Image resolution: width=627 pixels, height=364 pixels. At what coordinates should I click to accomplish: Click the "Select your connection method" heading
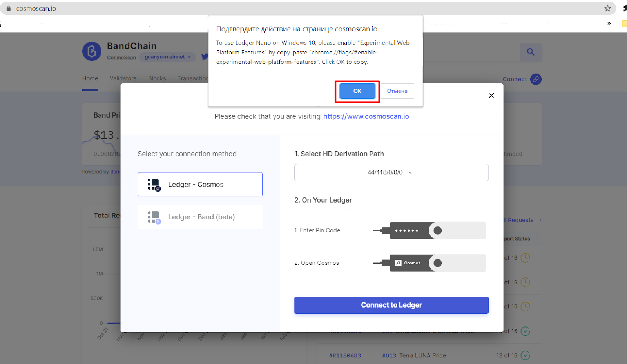187,154
